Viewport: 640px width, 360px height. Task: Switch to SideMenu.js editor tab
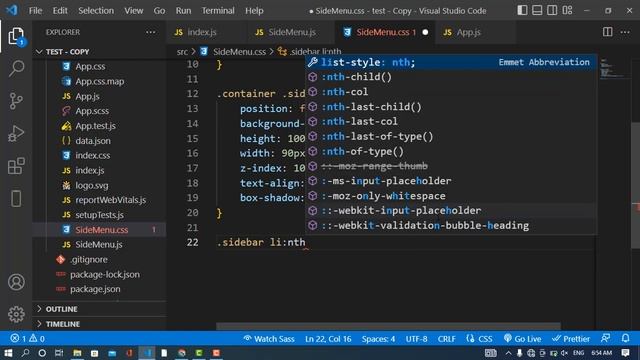click(292, 32)
